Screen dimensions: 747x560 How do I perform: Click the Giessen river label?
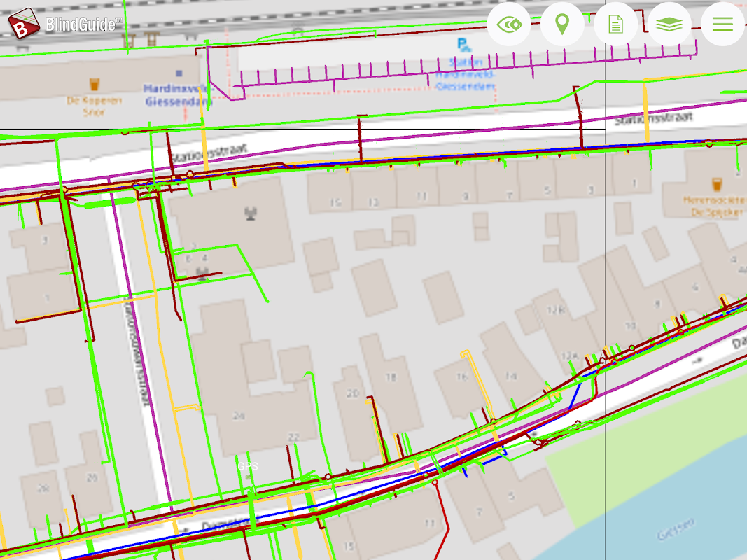pyautogui.click(x=676, y=529)
